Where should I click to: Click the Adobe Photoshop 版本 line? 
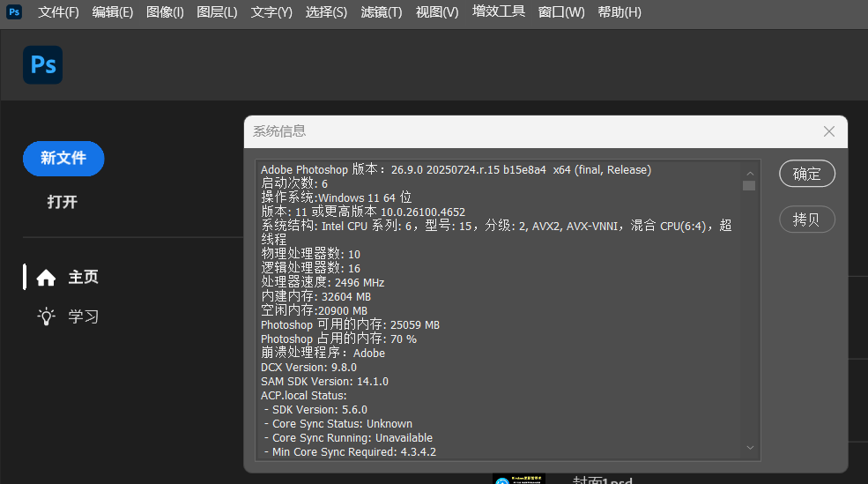[x=456, y=169]
